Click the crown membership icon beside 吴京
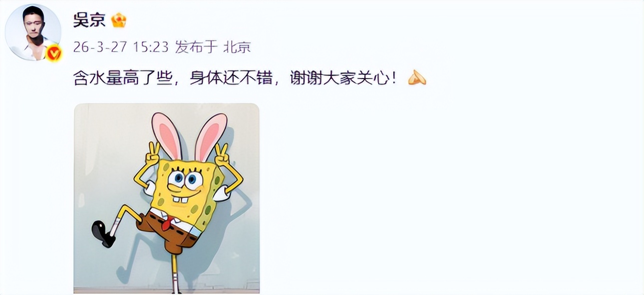Image resolution: width=644 pixels, height=295 pixels. (x=118, y=20)
